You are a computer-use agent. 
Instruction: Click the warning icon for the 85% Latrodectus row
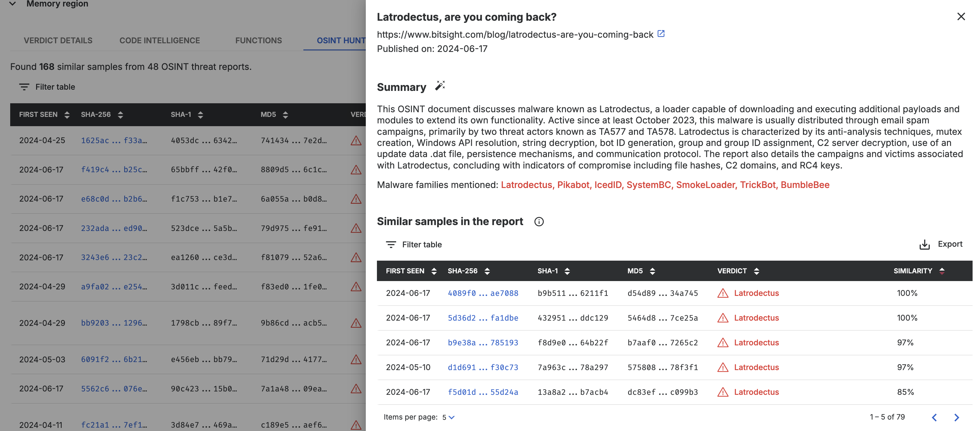[x=722, y=392]
